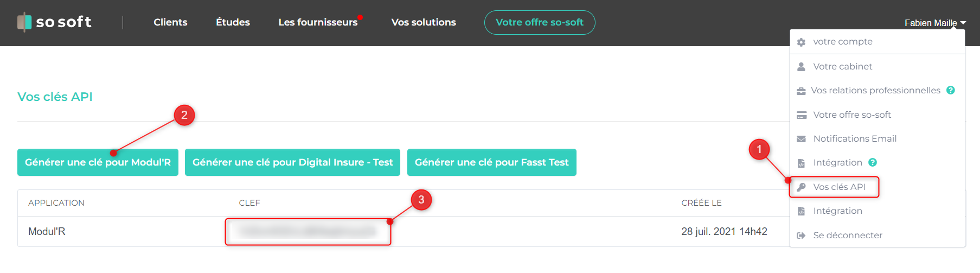Click the so soft logo
980x273 pixels.
pyautogui.click(x=54, y=22)
